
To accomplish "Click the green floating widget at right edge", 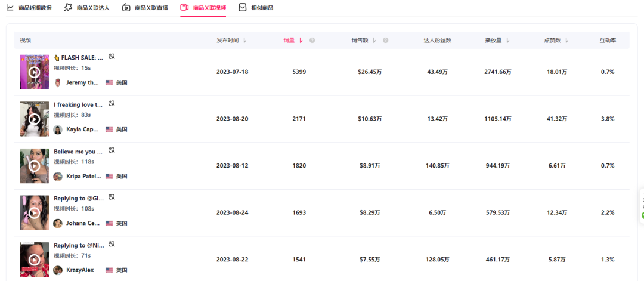I will 642,214.
